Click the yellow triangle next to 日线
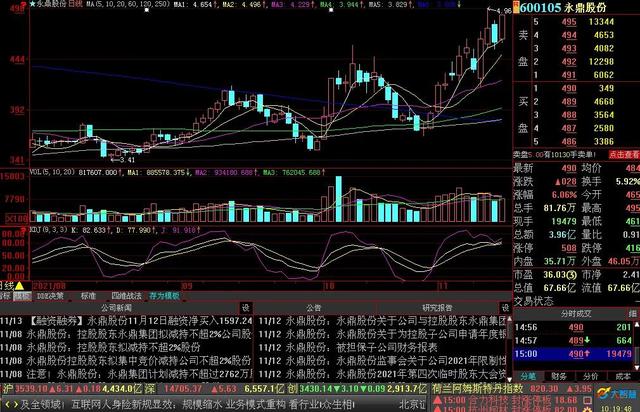Image resolution: width=640 pixels, height=412 pixels. (x=19, y=286)
